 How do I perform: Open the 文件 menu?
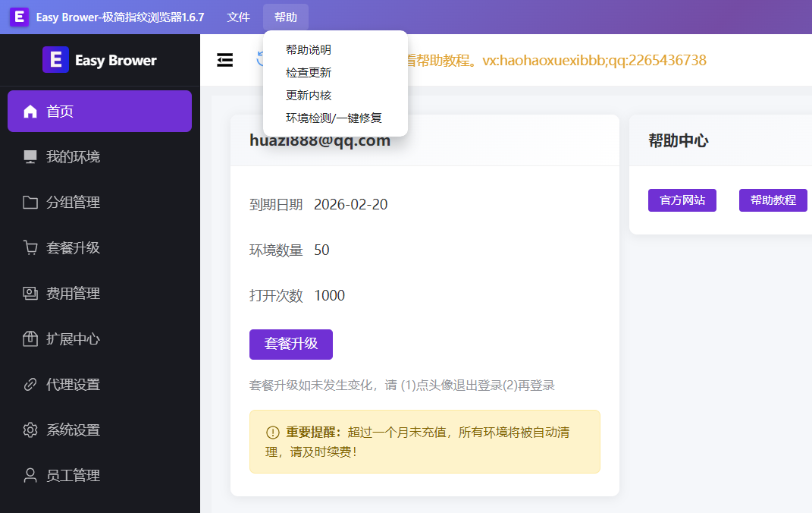click(238, 17)
